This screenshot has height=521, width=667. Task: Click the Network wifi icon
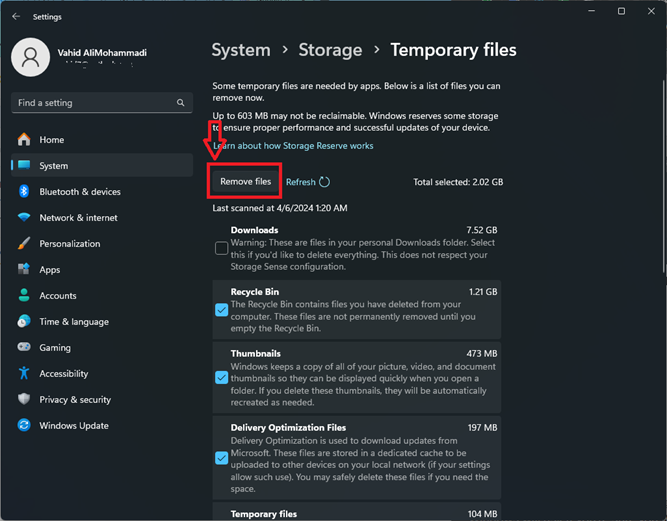pyautogui.click(x=24, y=217)
